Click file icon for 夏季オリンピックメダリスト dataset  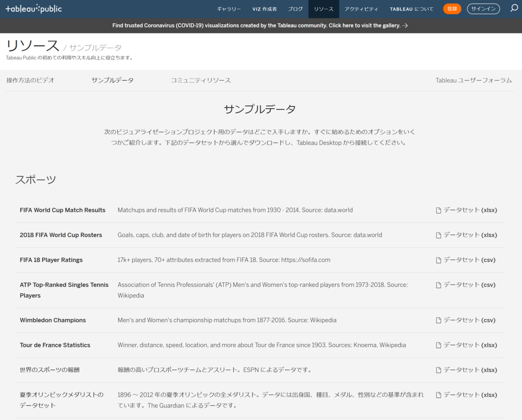pyautogui.click(x=438, y=395)
